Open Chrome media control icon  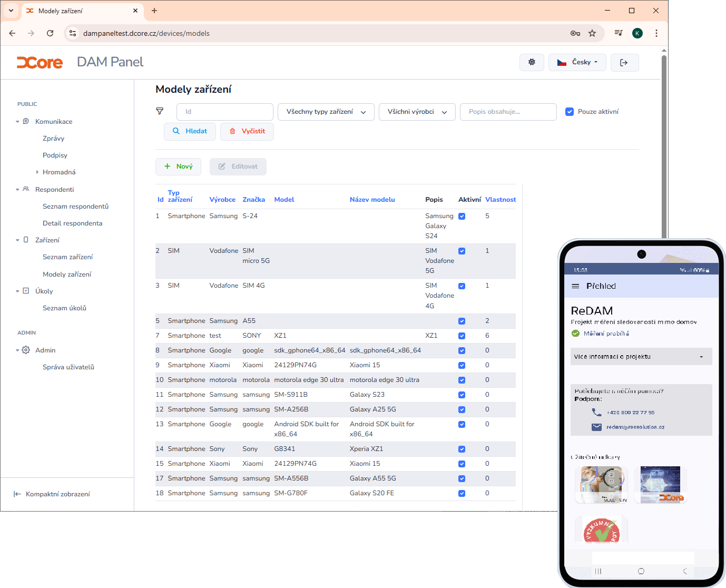[619, 33]
